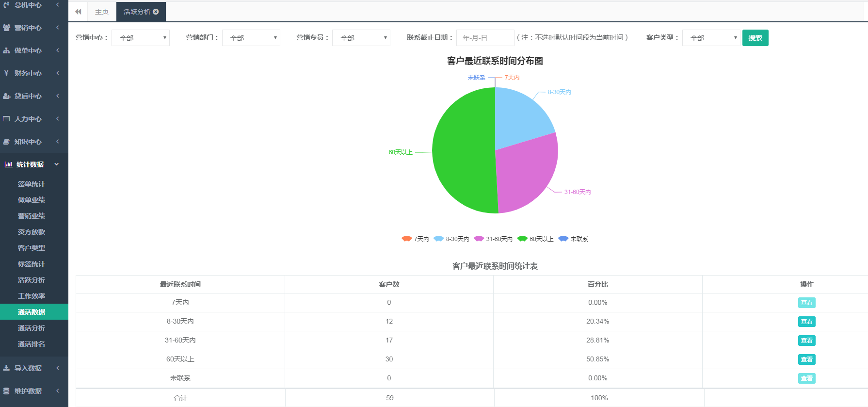Click the 联系截止日期 date input
This screenshot has height=407, width=868.
(x=485, y=38)
